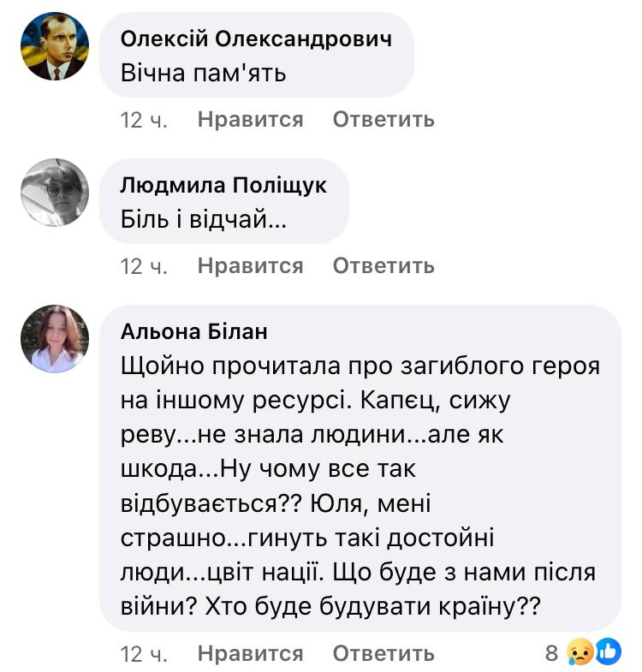Image resolution: width=642 pixels, height=672 pixels.
Task: Click Ответить under Олексій Олександрович's comment
Action: (383, 119)
